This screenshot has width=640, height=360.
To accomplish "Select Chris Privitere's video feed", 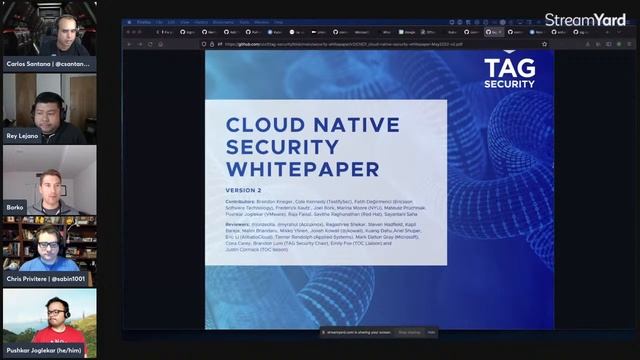I will tap(49, 252).
